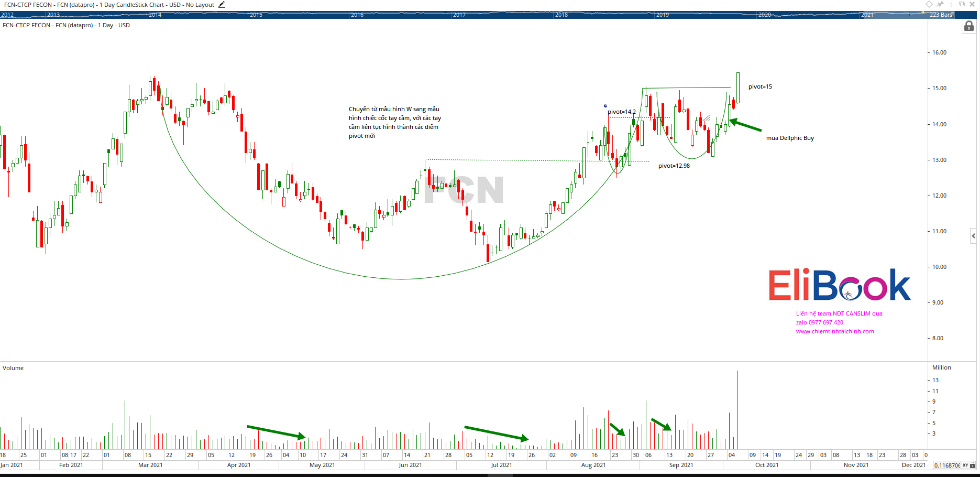This screenshot has height=477, width=980.
Task: Click 2019 on the overview timeline strip
Action: click(662, 15)
